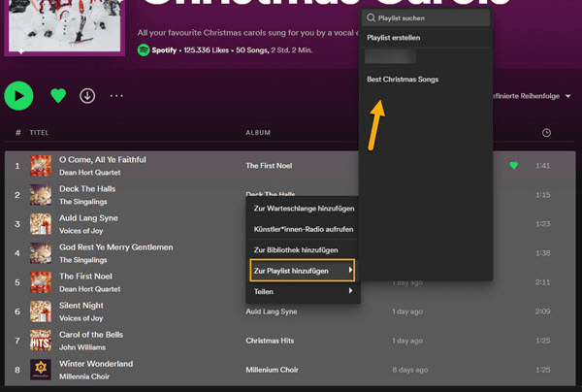
Task: Open the Reihenfolge sort dropdown
Action: click(x=531, y=96)
